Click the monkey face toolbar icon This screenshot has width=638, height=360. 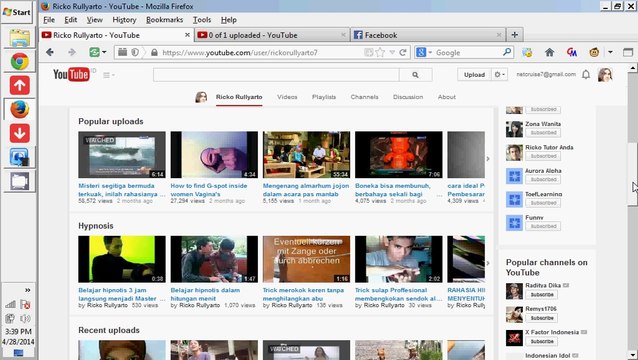(x=594, y=52)
